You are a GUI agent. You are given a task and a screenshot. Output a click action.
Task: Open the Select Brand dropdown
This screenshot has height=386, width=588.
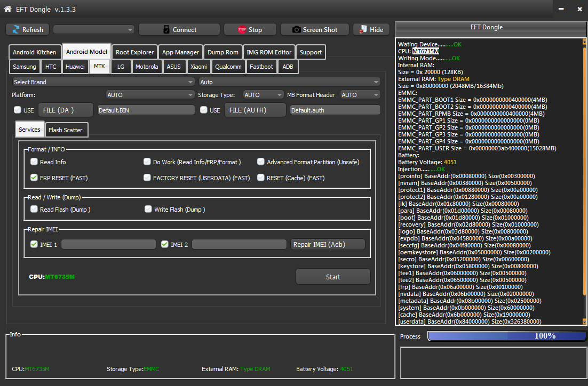tap(104, 82)
